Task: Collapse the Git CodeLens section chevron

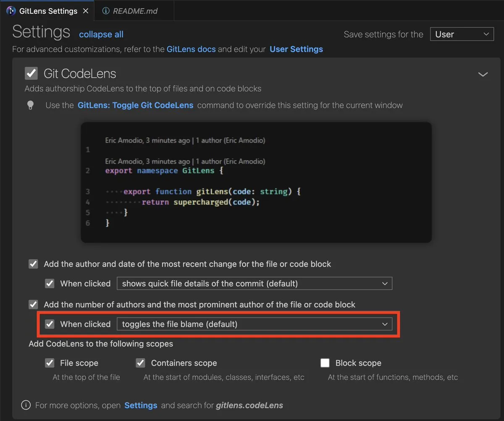Action: coord(483,74)
